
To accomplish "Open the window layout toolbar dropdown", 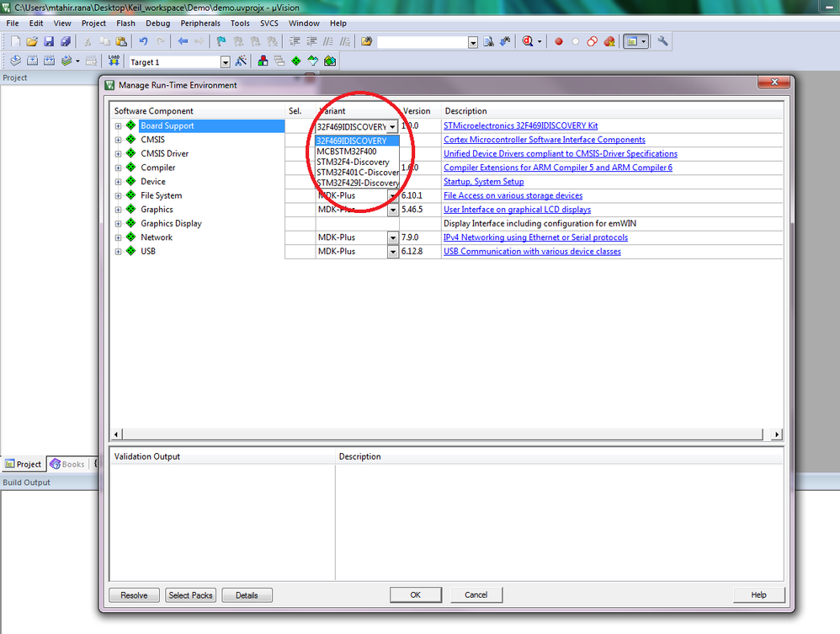I will click(x=644, y=41).
